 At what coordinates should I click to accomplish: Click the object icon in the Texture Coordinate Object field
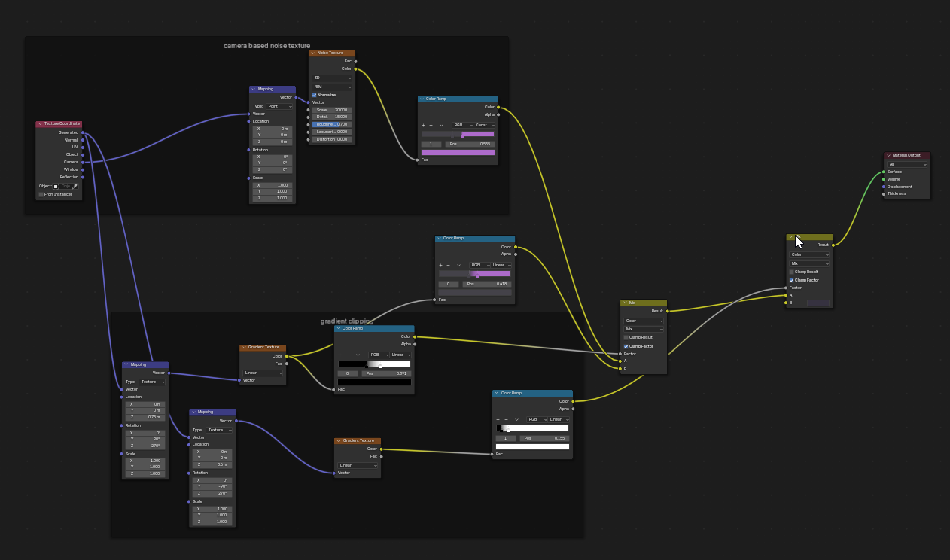coord(56,186)
